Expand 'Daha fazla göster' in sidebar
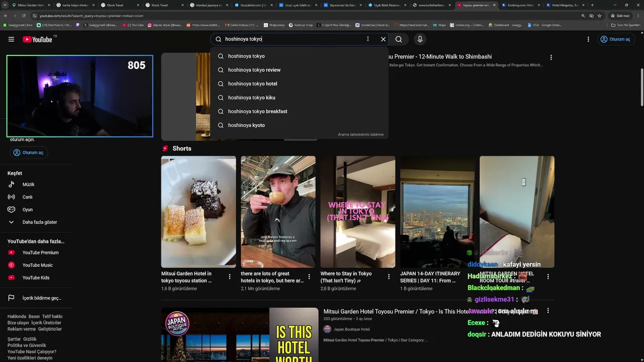Viewport: 644px width, 362px height. pyautogui.click(x=36, y=222)
